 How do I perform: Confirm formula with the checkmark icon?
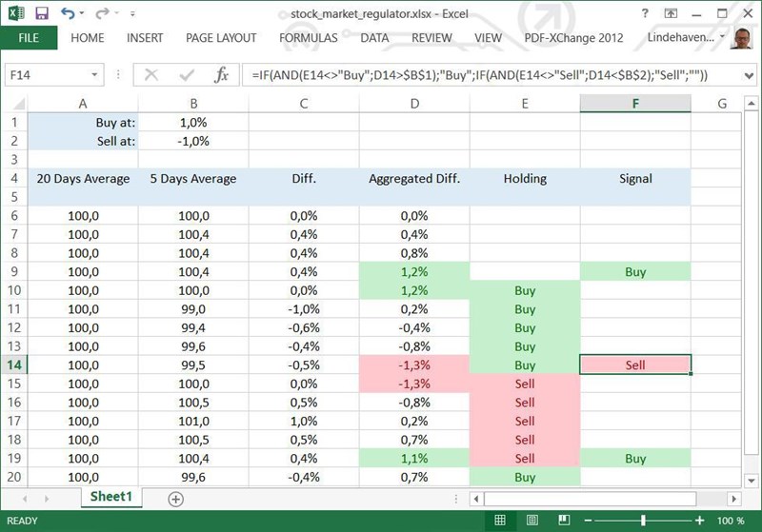point(185,74)
